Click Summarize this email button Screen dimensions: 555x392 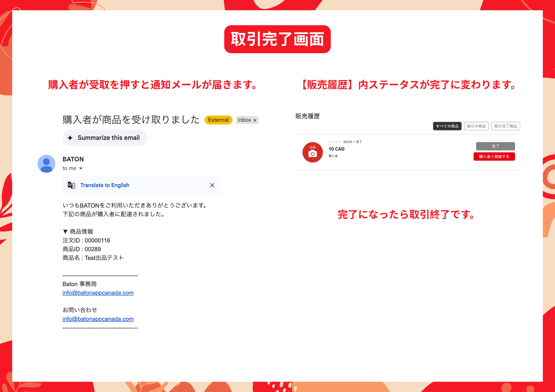click(x=105, y=138)
